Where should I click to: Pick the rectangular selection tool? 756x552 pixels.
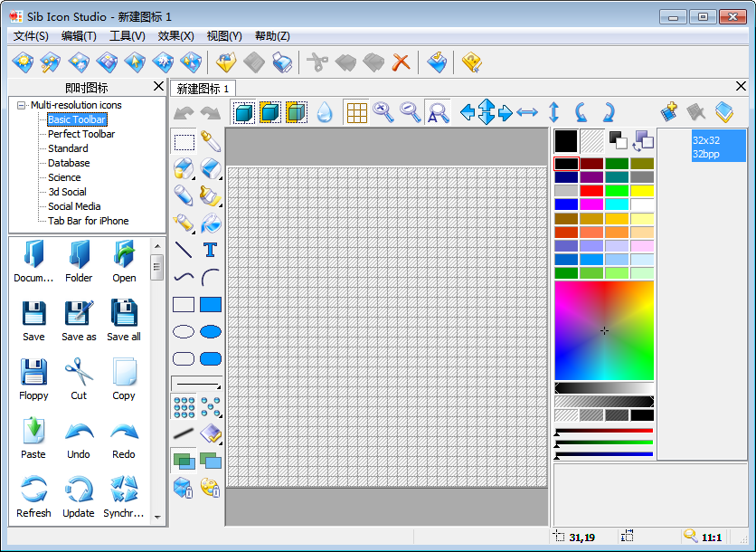(184, 141)
